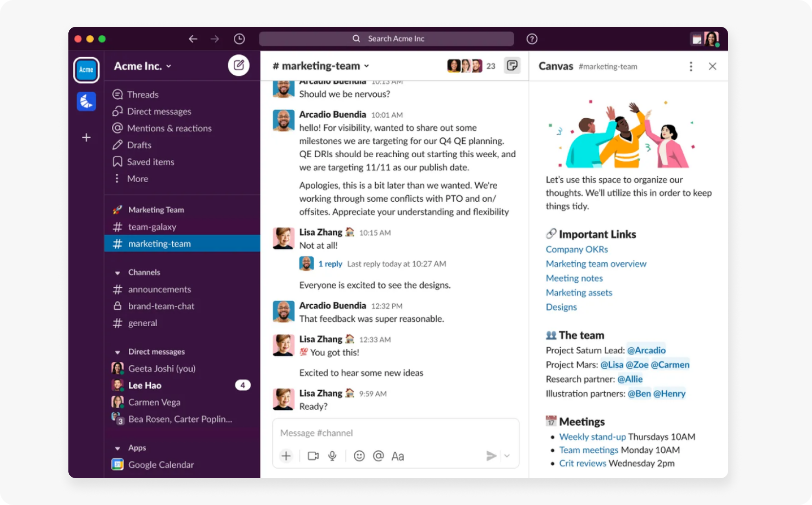812x505 pixels.
Task: Collapse the Channels section
Action: [117, 272]
